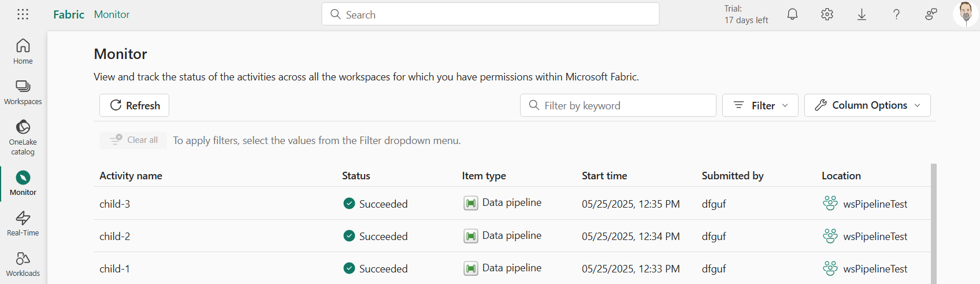Image resolution: width=980 pixels, height=284 pixels.
Task: Expand the Column Options dropdown
Action: (867, 105)
